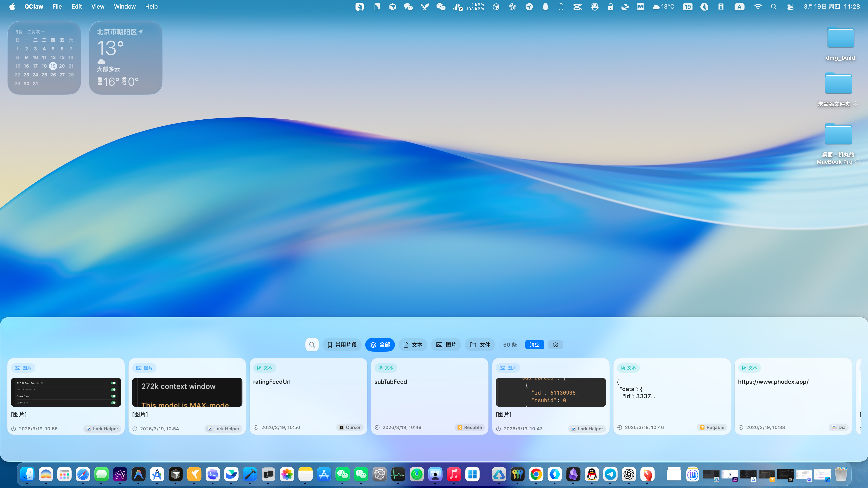Open Spotlight search in menu bar
This screenshot has height=488, width=868.
click(774, 6)
